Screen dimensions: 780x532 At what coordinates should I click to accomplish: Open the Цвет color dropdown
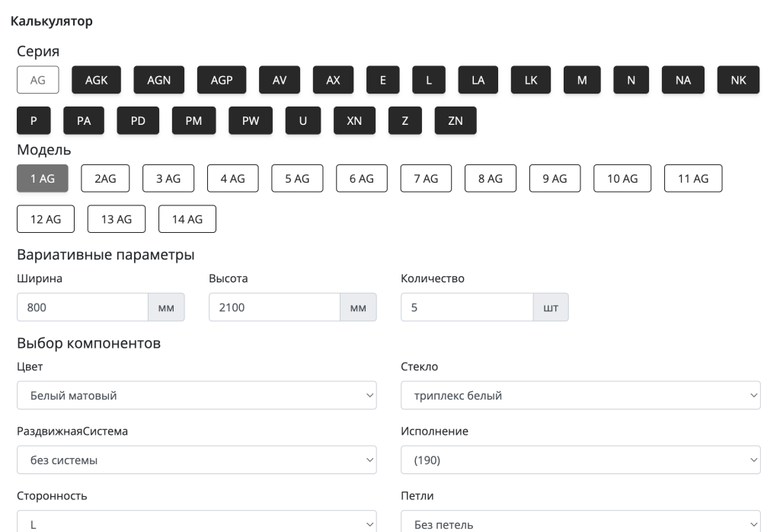(x=197, y=396)
